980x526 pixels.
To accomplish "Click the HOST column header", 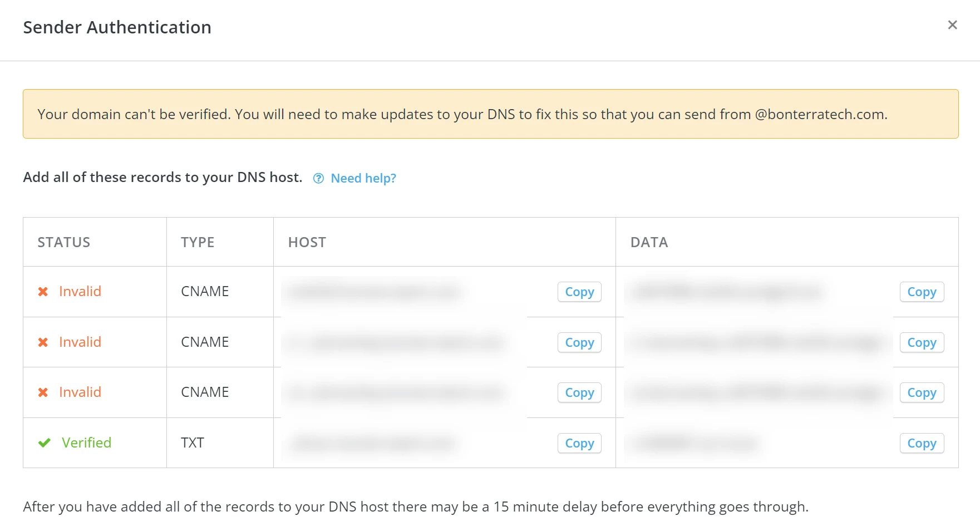I will point(307,242).
